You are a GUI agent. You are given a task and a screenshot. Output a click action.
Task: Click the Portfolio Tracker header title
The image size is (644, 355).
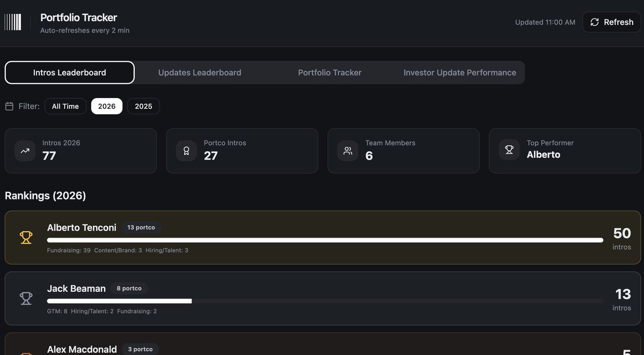78,17
